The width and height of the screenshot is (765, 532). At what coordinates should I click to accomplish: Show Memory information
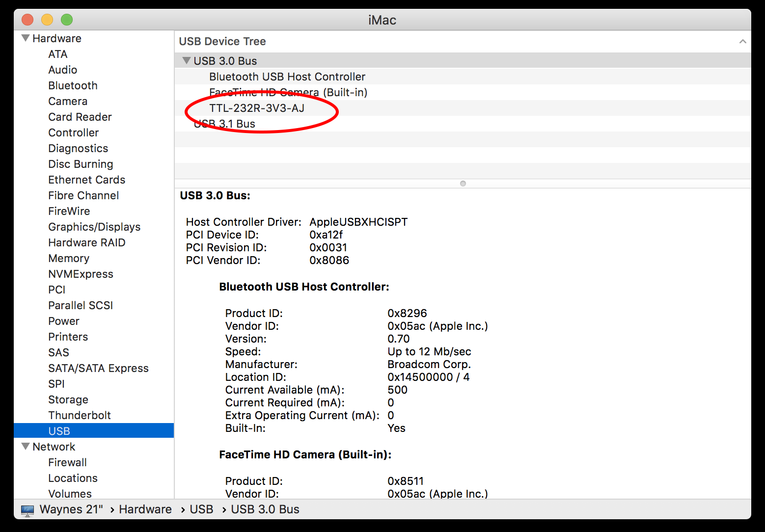69,258
